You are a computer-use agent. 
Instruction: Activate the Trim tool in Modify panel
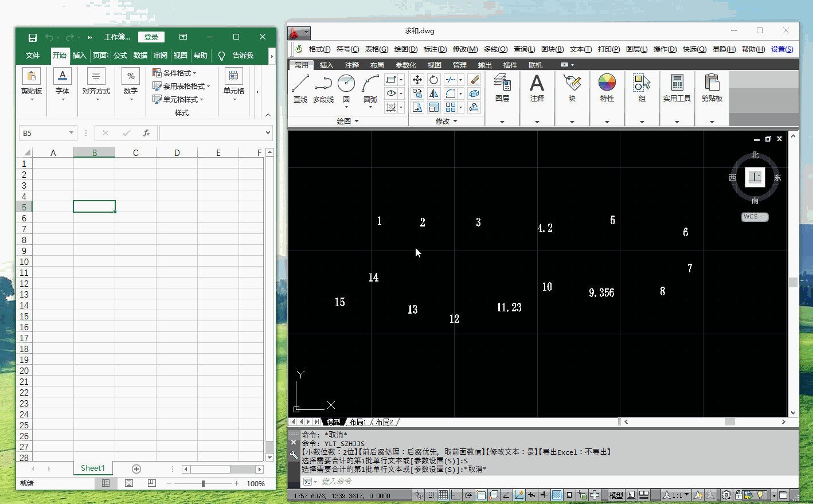(451, 80)
